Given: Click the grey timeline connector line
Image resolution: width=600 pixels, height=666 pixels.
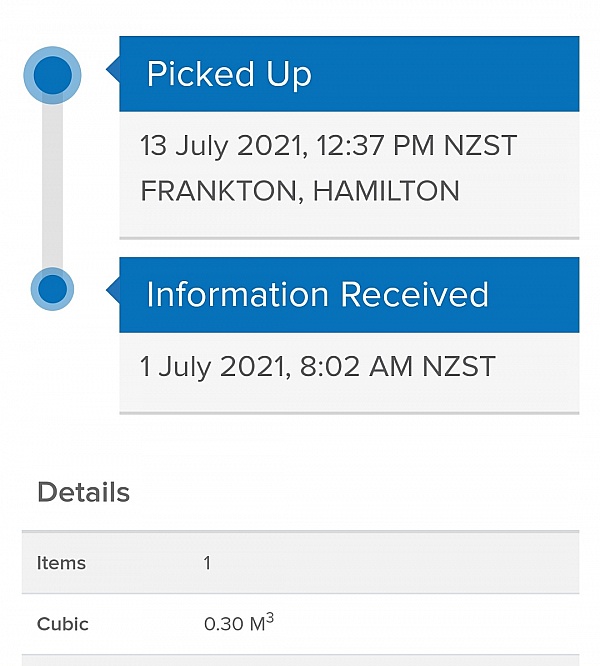Looking at the screenshot, I should click(x=52, y=186).
